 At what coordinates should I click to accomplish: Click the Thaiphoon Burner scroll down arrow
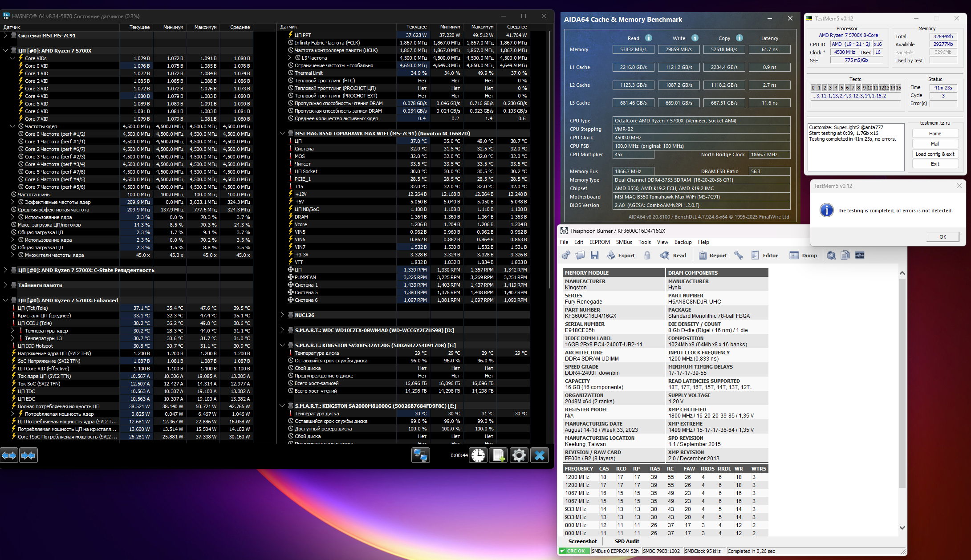click(x=902, y=528)
